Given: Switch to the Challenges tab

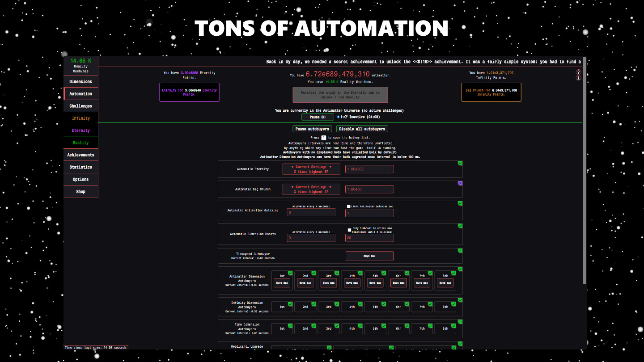Looking at the screenshot, I should 80,105.
